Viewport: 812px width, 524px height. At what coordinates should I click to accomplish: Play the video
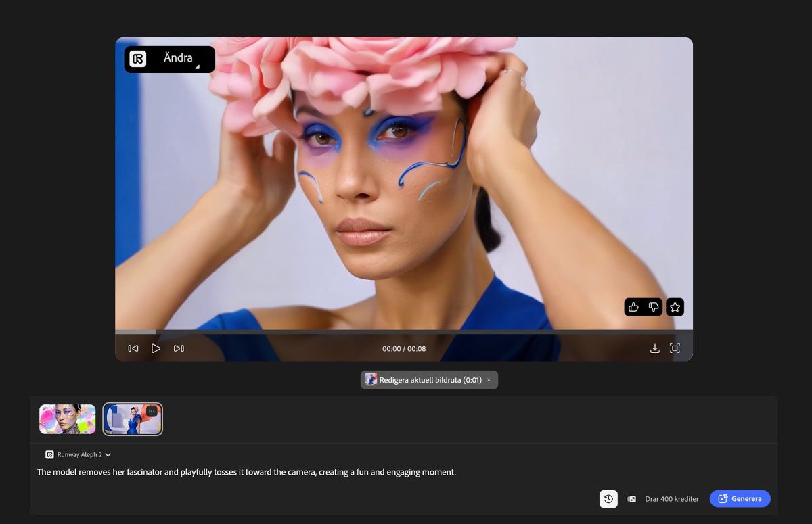(156, 348)
